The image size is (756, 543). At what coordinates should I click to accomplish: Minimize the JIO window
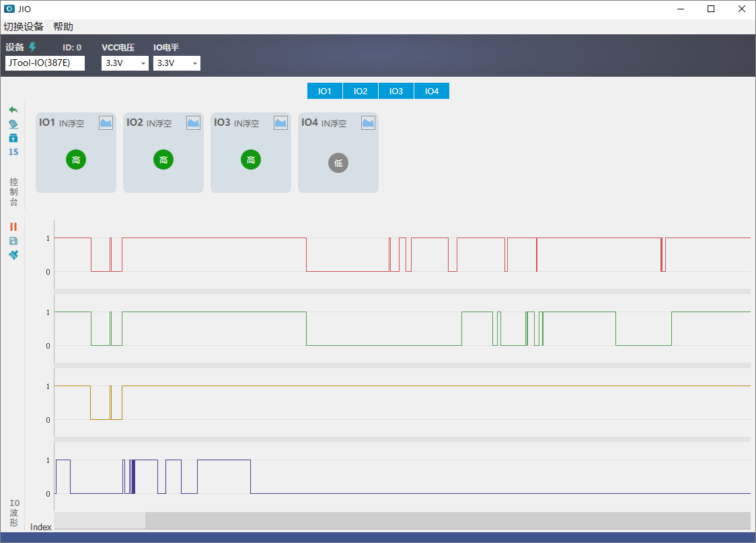coord(681,9)
